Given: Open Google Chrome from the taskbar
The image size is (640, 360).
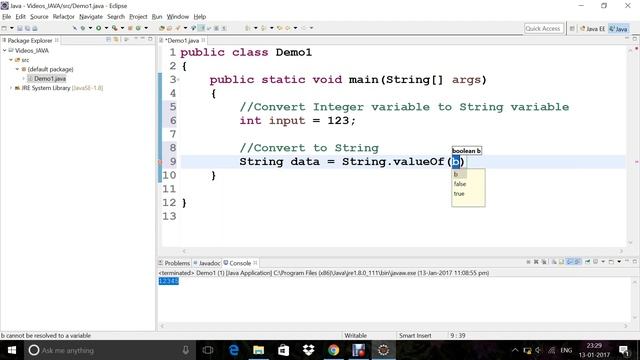Looking at the screenshot, I should tap(333, 350).
